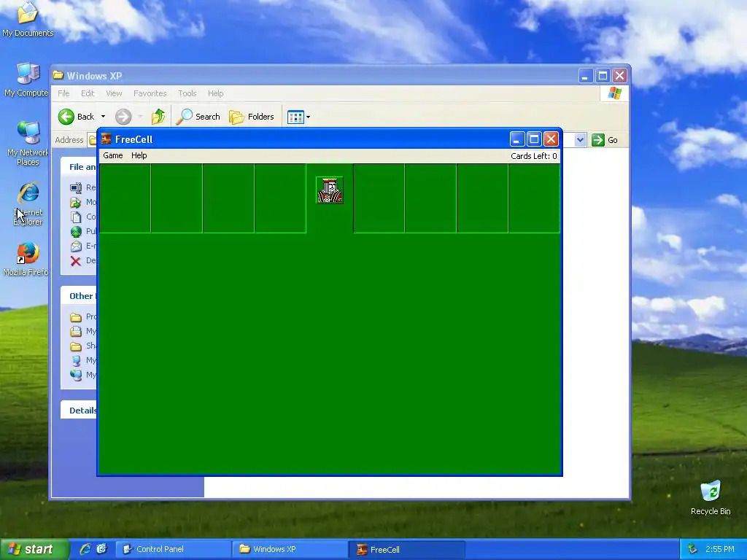Viewport: 747px width, 560px height.
Task: Click the Search toolbar button
Action: point(198,117)
